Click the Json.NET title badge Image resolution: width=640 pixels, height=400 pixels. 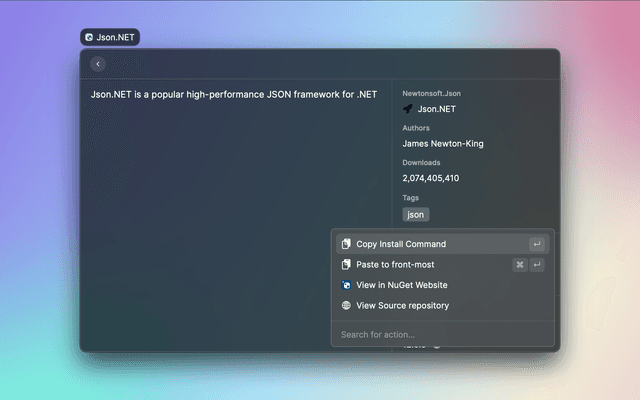tap(110, 38)
